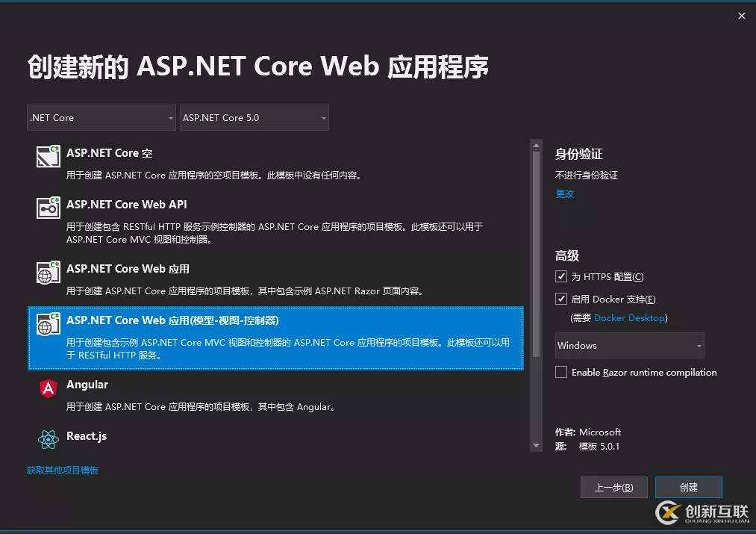
Task: Close the dialog with the X button
Action: (742, 16)
